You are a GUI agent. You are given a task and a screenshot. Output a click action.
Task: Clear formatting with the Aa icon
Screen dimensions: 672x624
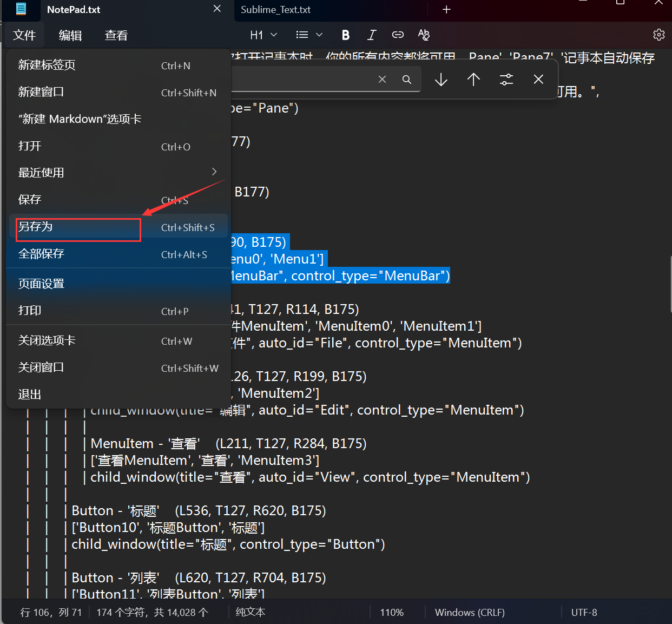coord(424,35)
